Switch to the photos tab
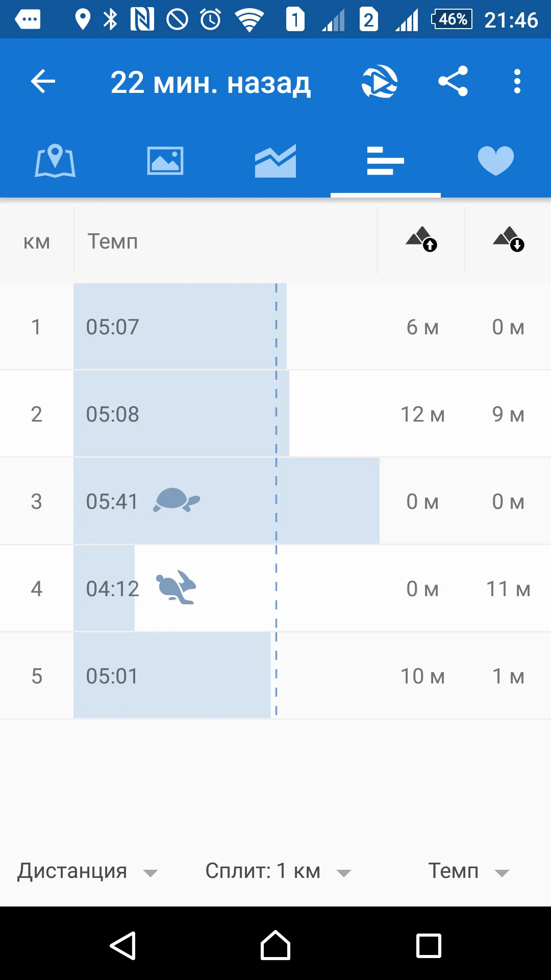 click(165, 161)
